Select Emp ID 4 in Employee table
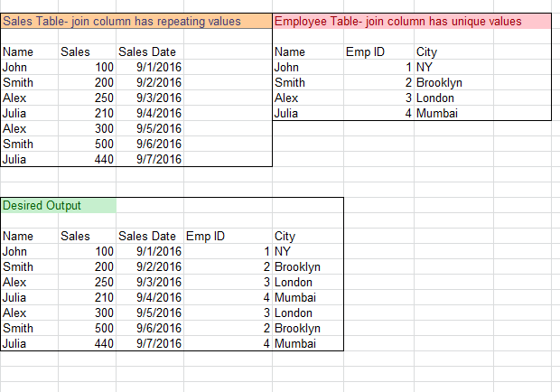This screenshot has height=392, width=560. click(x=408, y=113)
